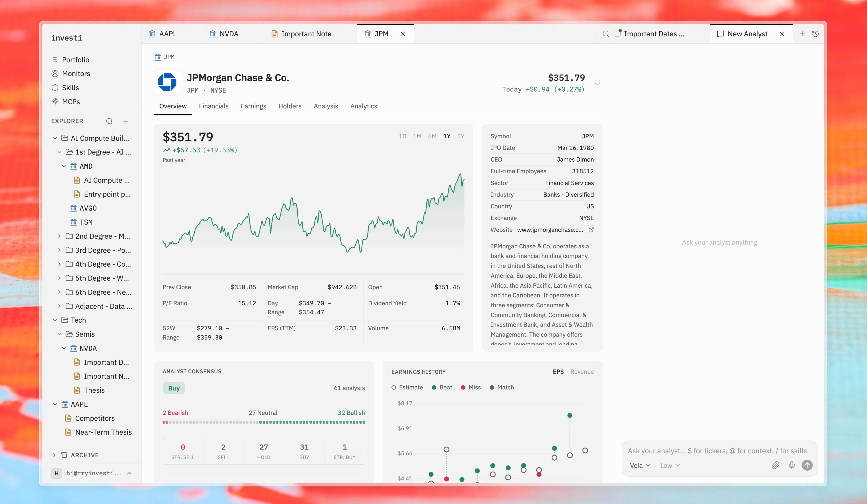
Task: Set chart range to 1D
Action: pyautogui.click(x=402, y=136)
